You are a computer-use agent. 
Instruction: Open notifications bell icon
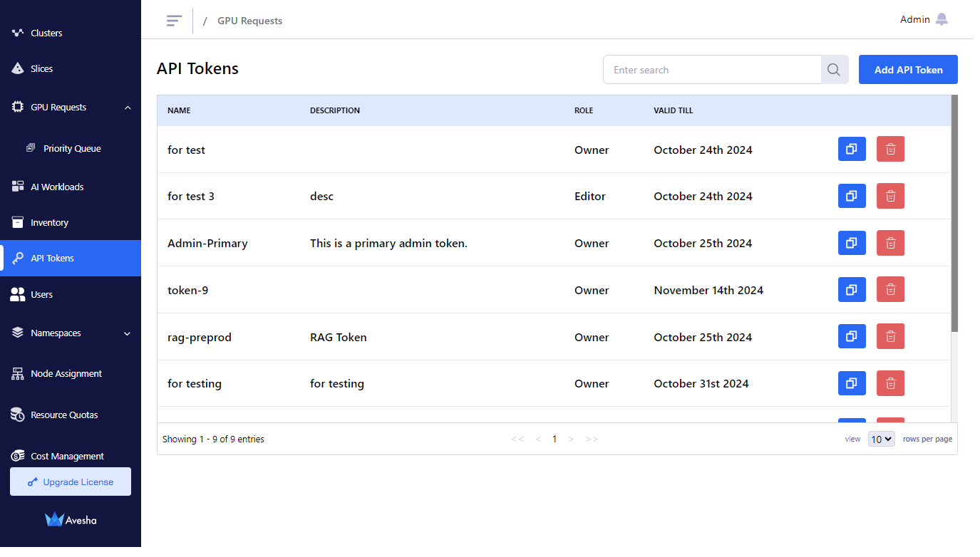pyautogui.click(x=942, y=19)
